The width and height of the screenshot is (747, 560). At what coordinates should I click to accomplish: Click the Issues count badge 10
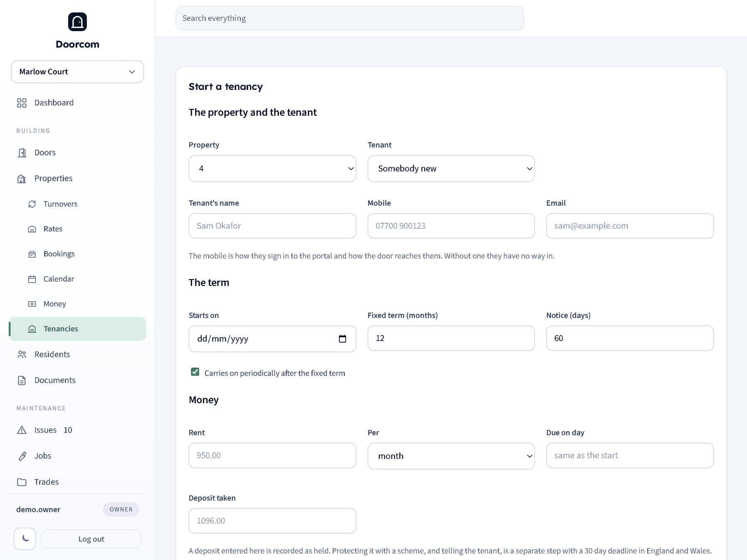(68, 430)
